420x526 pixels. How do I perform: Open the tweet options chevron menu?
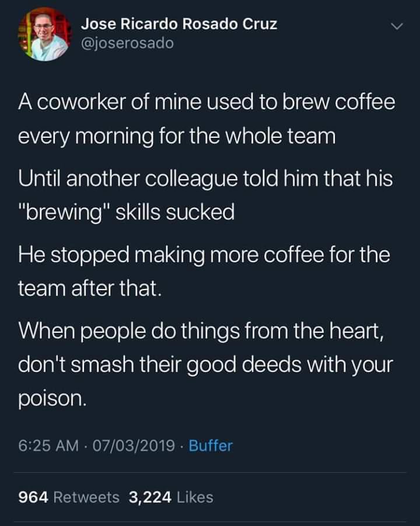click(x=396, y=27)
